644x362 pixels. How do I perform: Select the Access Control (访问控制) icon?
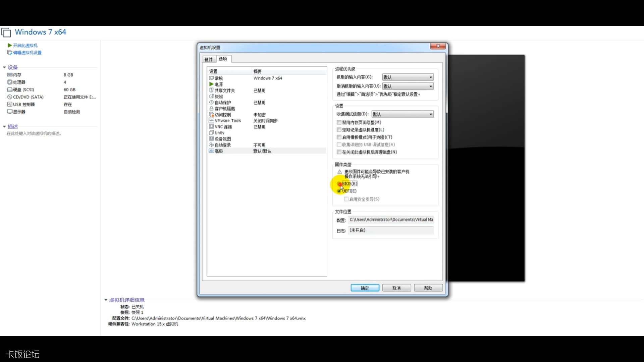pyautogui.click(x=211, y=114)
